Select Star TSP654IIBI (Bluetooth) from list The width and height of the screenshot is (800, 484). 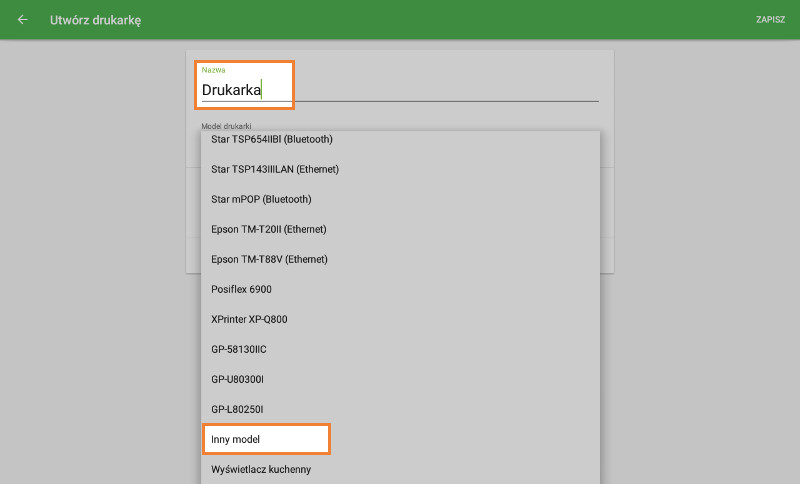point(272,140)
